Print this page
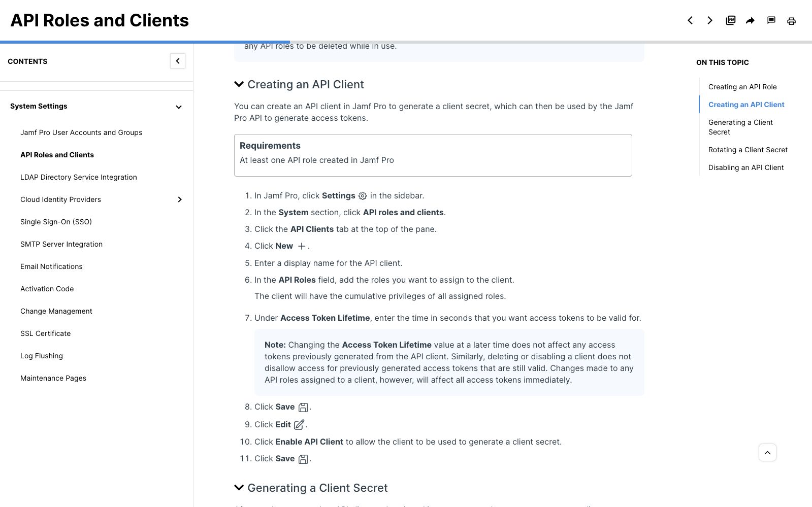This screenshot has width=812, height=507. [x=791, y=21]
